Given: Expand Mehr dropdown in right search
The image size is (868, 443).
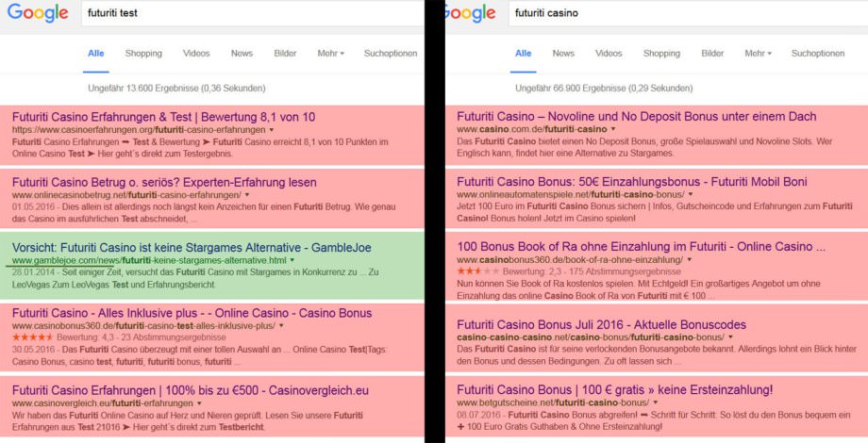Looking at the screenshot, I should (758, 54).
